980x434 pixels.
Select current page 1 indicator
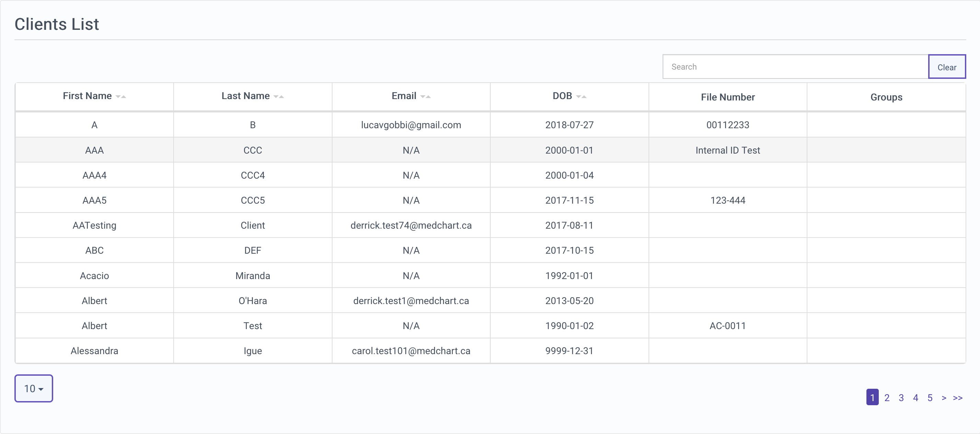[872, 398]
